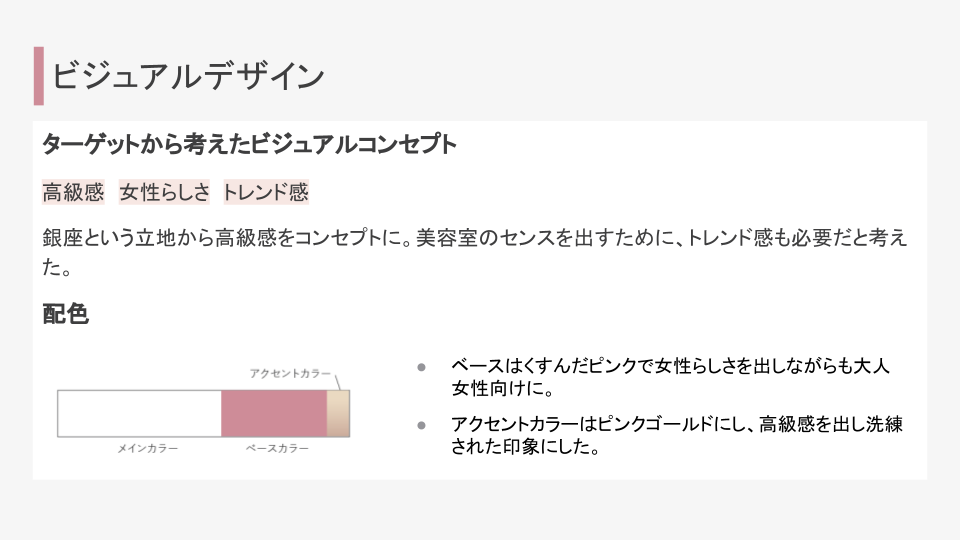Select the bullet text about ピンクゴールド accent
The image size is (960, 540).
pos(676,435)
